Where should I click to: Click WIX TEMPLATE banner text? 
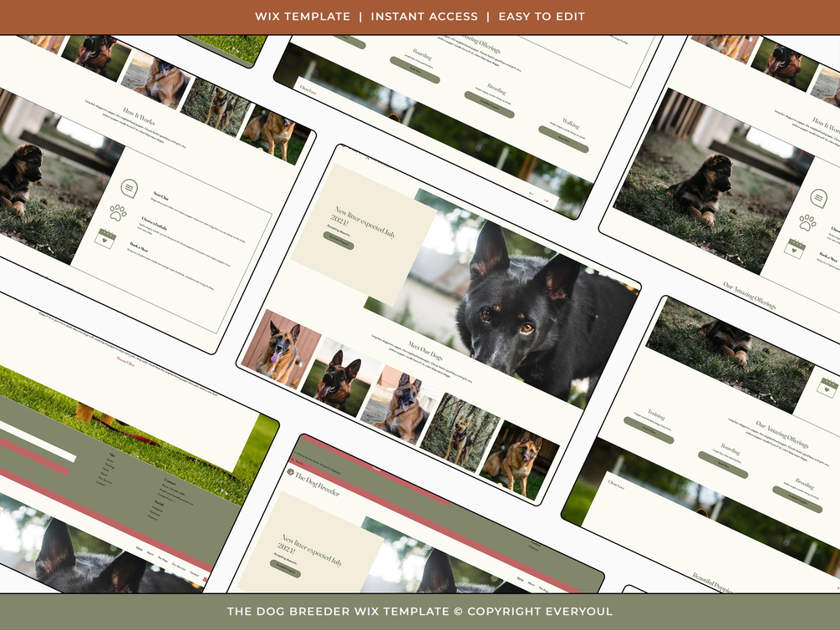[x=303, y=17]
